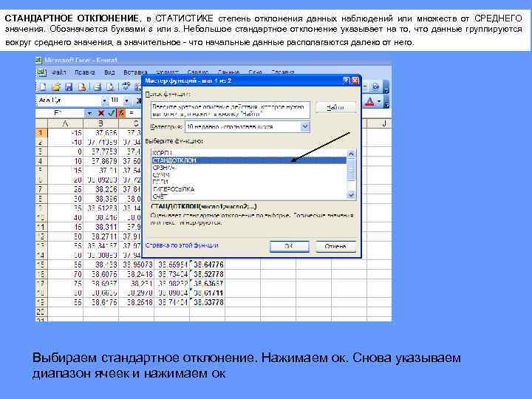Click the Отмена button in the dialog

pos(335,246)
